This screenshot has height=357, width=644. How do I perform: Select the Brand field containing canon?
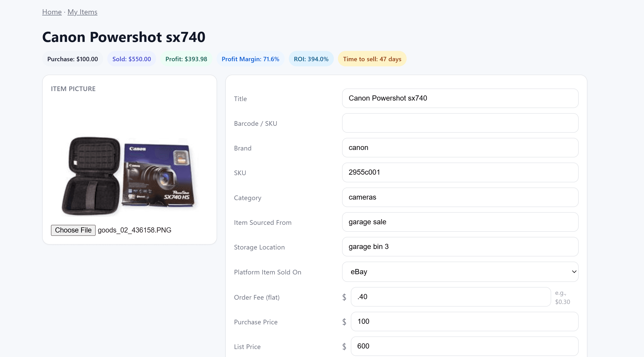(460, 148)
